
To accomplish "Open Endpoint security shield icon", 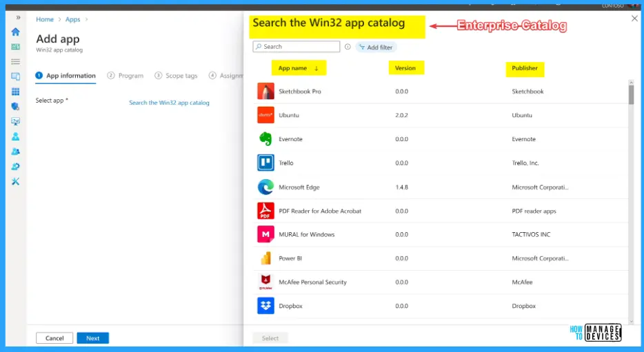I will pyautogui.click(x=16, y=107).
